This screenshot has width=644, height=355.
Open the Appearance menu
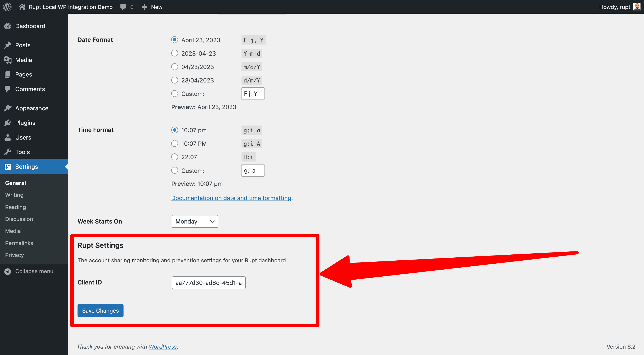32,108
